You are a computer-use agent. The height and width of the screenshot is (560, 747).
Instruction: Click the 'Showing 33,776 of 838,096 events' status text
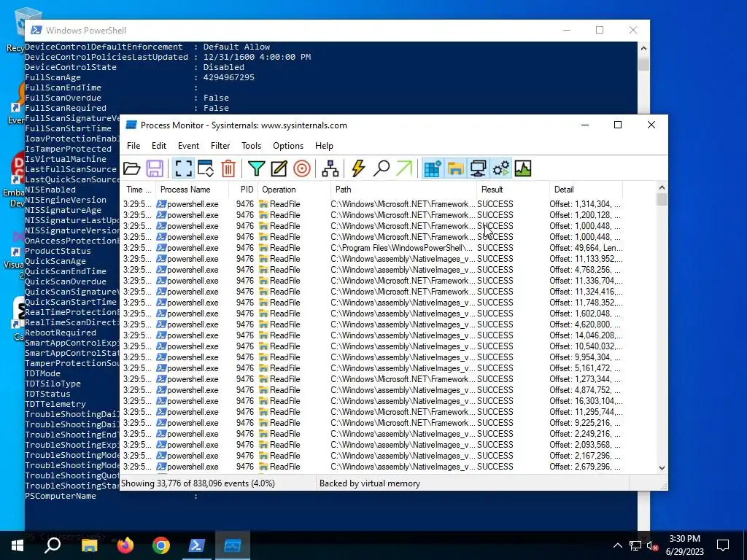coord(198,483)
